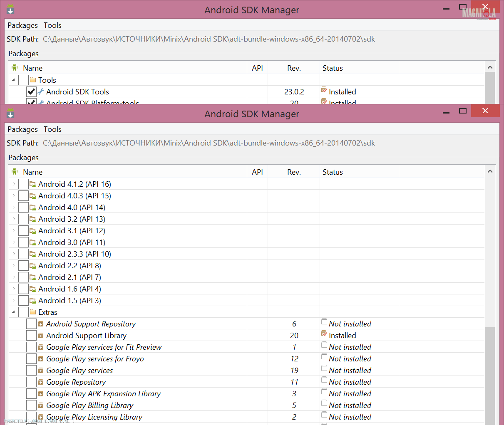504x425 pixels.
Task: Sort by the Rev. column header in front window
Action: pos(294,172)
